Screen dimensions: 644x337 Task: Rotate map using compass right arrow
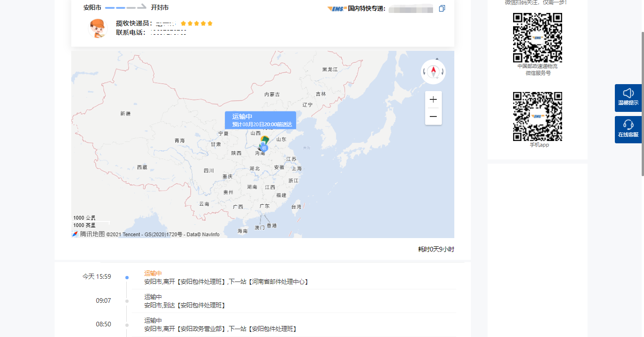click(x=443, y=72)
